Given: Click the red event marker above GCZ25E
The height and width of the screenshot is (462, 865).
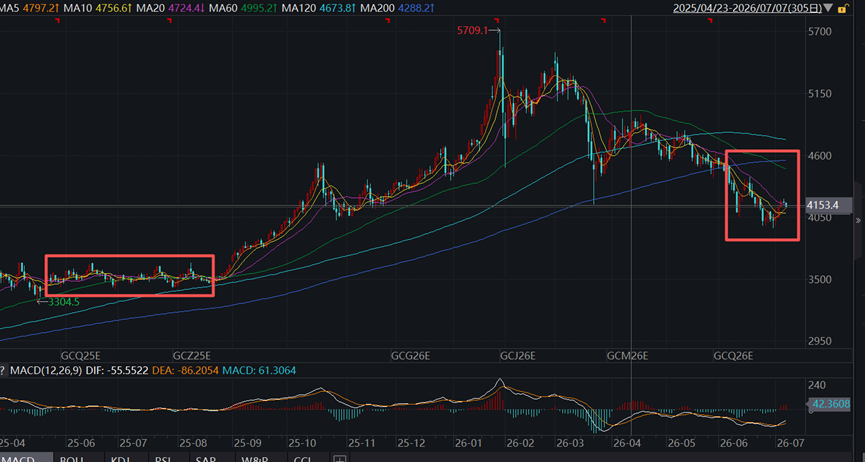Looking at the screenshot, I should 170,20.
